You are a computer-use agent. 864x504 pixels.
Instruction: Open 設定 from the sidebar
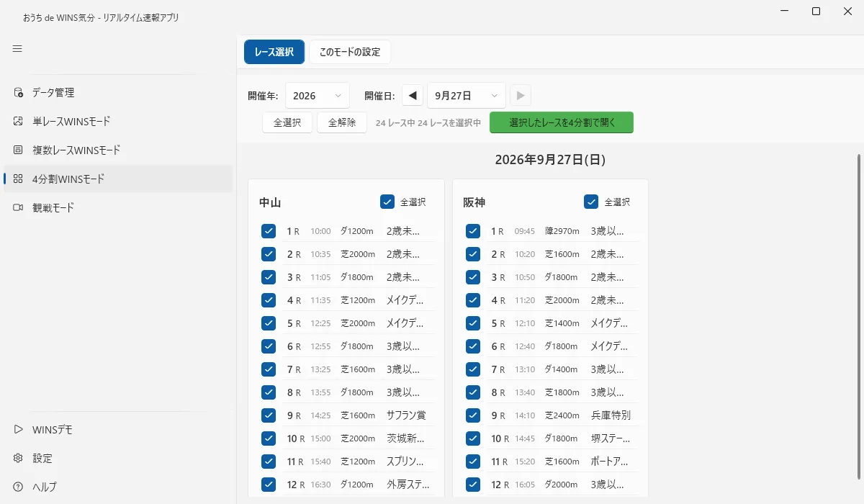(x=118, y=459)
